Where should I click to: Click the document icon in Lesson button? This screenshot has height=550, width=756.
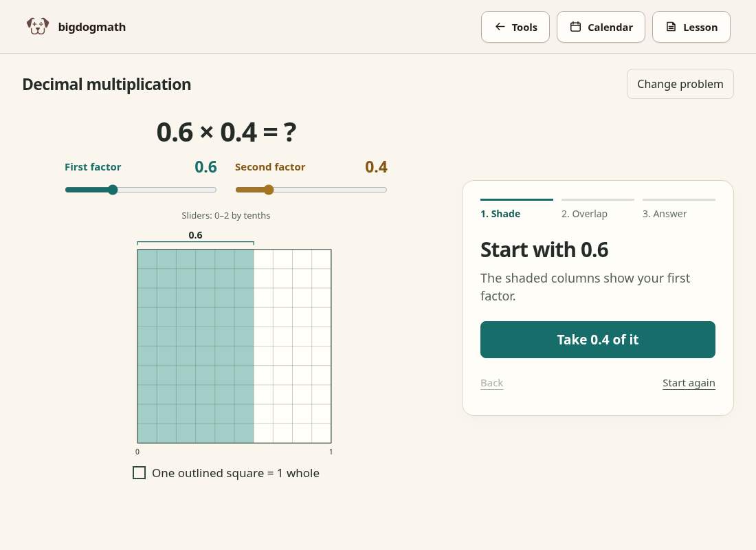pyautogui.click(x=671, y=27)
